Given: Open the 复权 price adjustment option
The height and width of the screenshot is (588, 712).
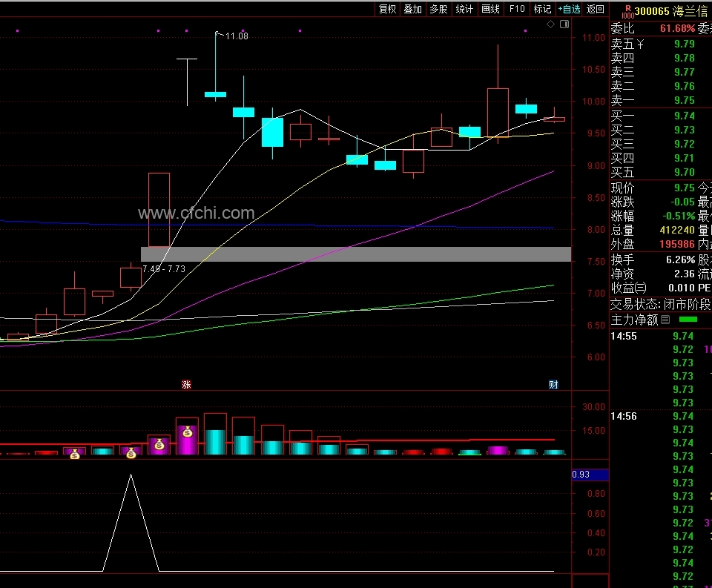Looking at the screenshot, I should pyautogui.click(x=387, y=9).
